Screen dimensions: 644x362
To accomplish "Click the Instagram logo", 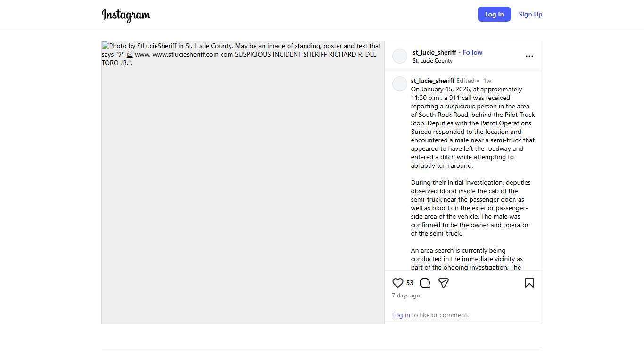I will pyautogui.click(x=126, y=15).
